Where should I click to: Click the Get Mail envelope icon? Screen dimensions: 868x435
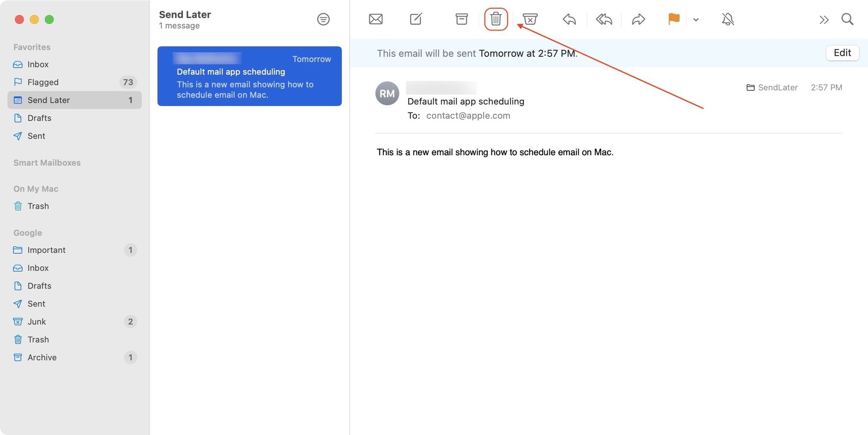375,19
